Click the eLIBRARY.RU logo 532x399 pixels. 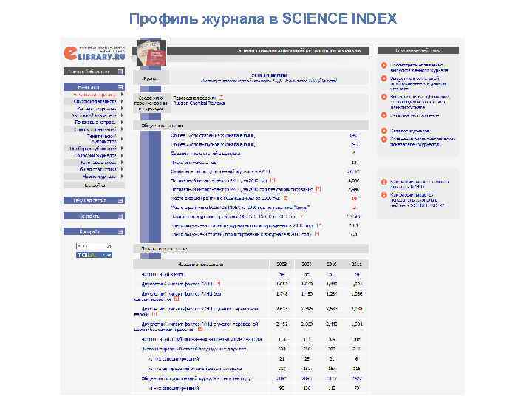point(95,53)
